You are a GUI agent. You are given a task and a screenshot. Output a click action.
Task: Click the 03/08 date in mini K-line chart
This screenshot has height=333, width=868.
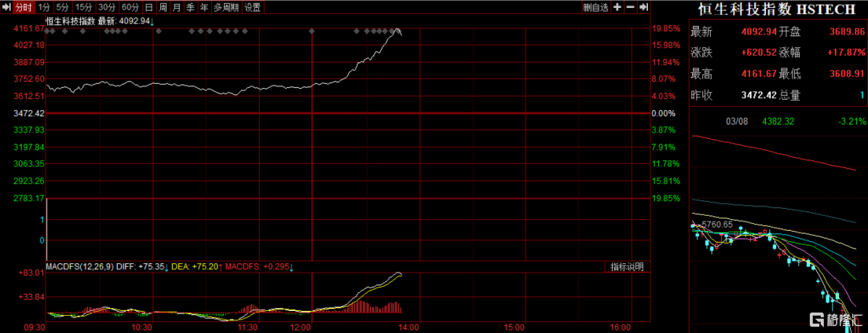[738, 121]
